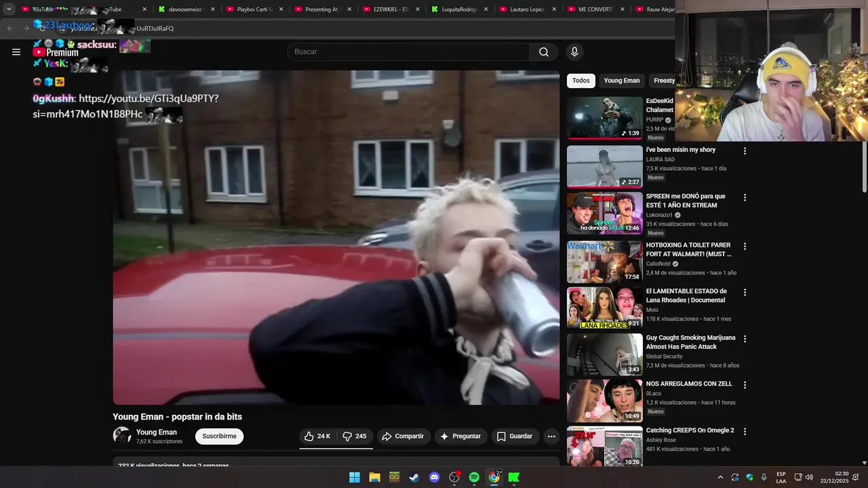Start voice search with the microphone icon

coord(574,52)
